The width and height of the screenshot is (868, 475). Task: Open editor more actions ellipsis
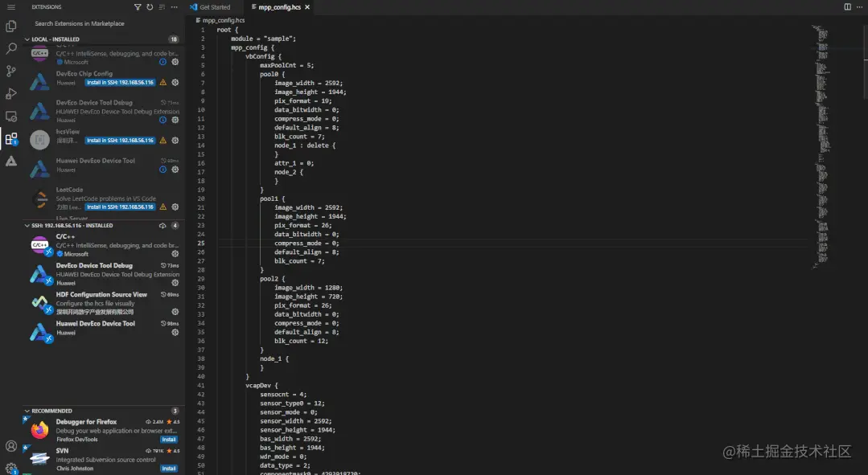pos(860,6)
